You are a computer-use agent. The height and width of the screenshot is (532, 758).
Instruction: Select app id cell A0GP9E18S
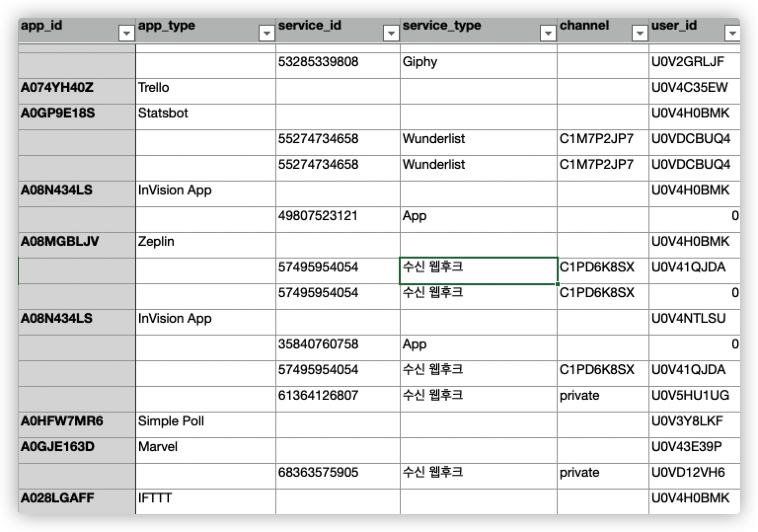[76, 116]
